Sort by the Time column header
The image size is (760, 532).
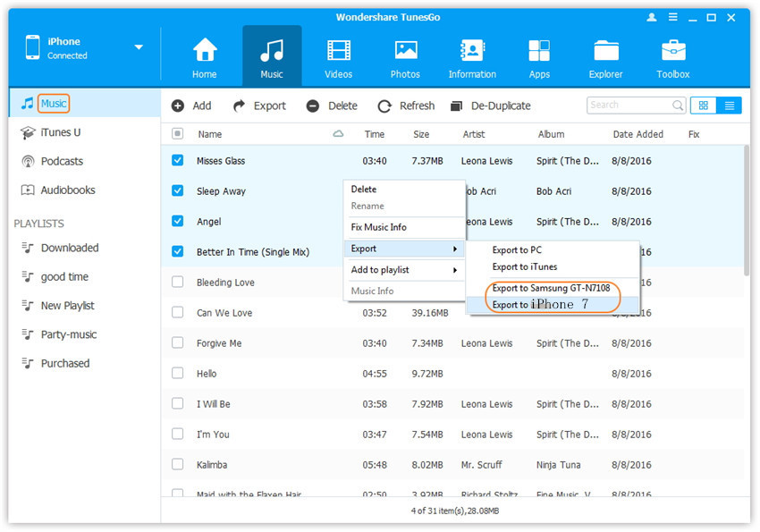(x=375, y=134)
